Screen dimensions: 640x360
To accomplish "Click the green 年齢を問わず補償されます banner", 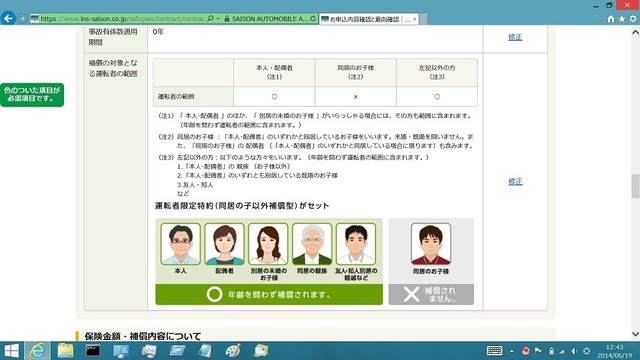I will (x=269, y=294).
